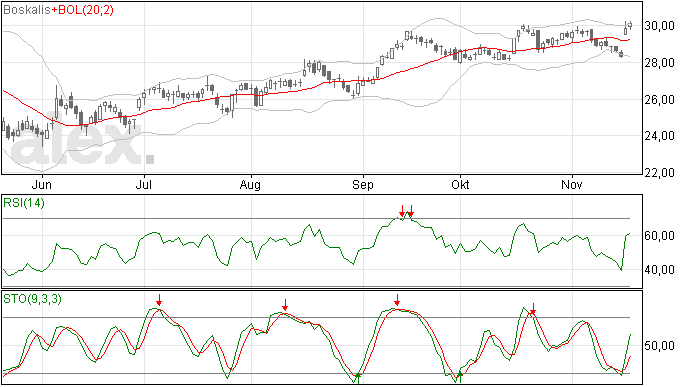Screen dimensions: 690x387
Task: Click the 22,00 price axis value
Action: click(x=659, y=173)
